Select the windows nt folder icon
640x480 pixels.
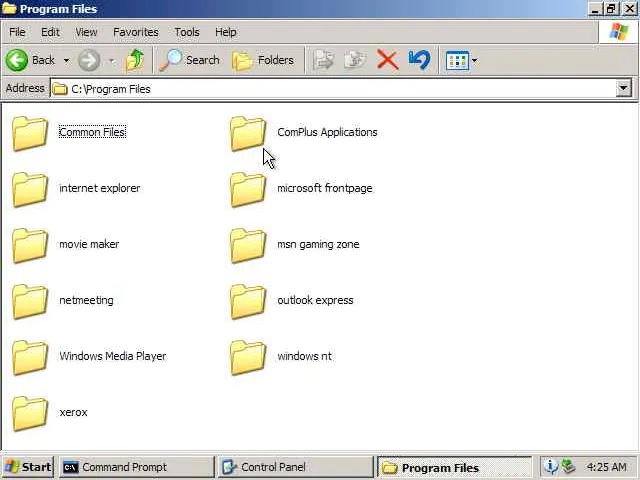pos(248,357)
